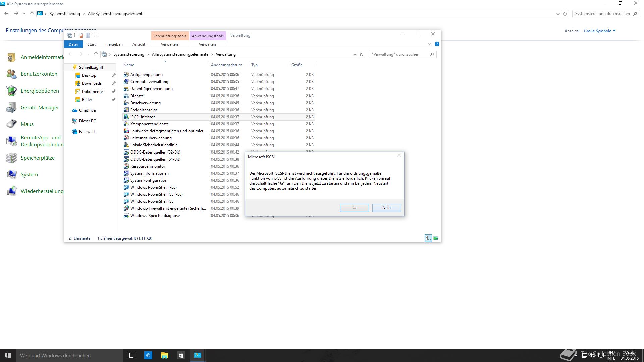This screenshot has width=644, height=362.
Task: Open Wiederherstellung icon in Control Panel
Action: pos(11,191)
